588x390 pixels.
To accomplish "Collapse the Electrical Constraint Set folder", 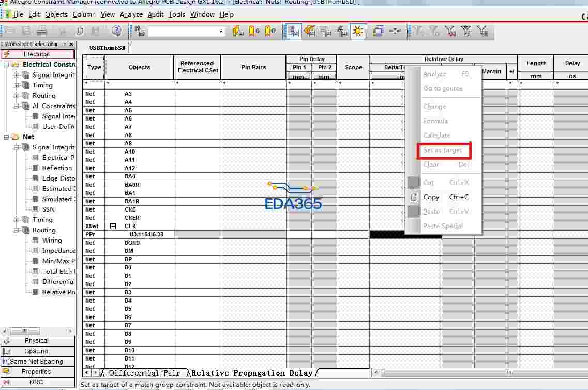I will coord(6,65).
